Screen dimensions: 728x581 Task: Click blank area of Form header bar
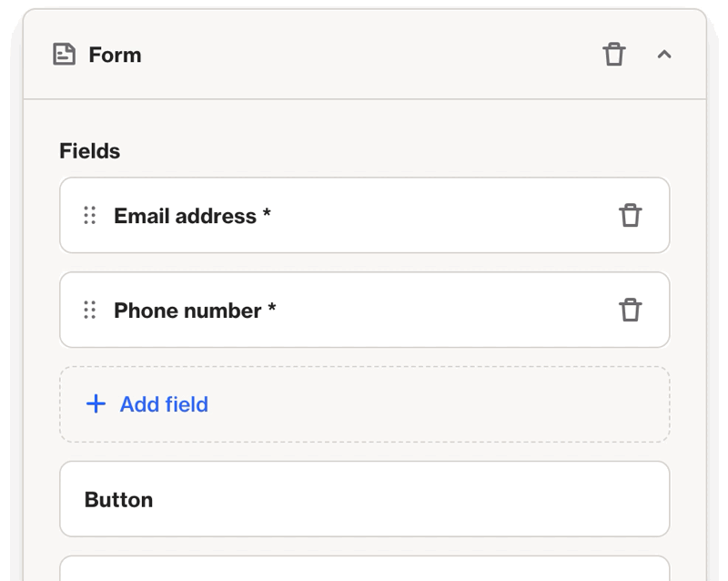[x=364, y=55]
